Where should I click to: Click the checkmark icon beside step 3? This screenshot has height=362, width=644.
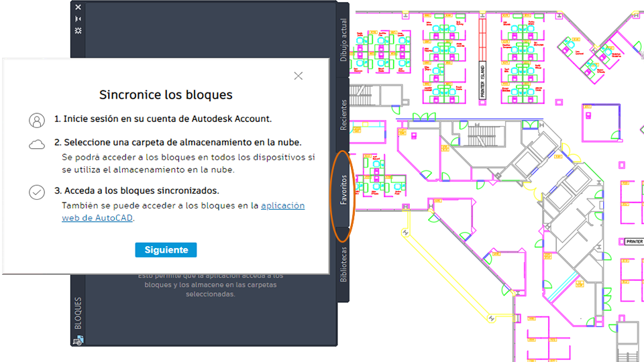point(37,192)
